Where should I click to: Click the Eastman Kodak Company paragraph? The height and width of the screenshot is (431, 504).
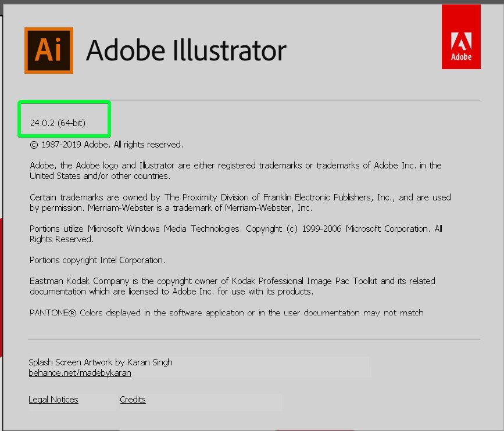233,286
